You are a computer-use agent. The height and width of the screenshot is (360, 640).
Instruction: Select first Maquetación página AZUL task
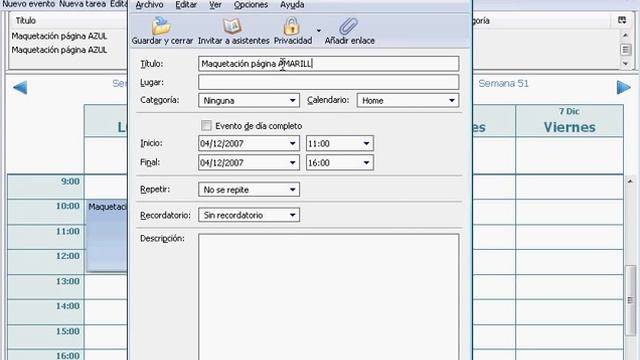tap(59, 36)
